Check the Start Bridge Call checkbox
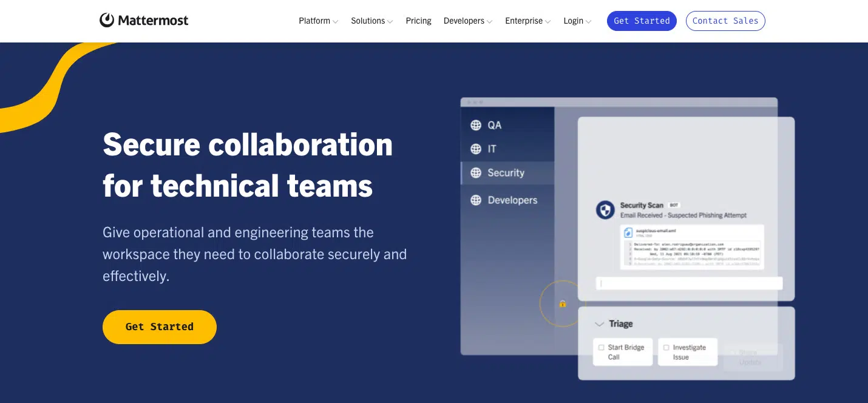The width and height of the screenshot is (868, 403). click(602, 348)
